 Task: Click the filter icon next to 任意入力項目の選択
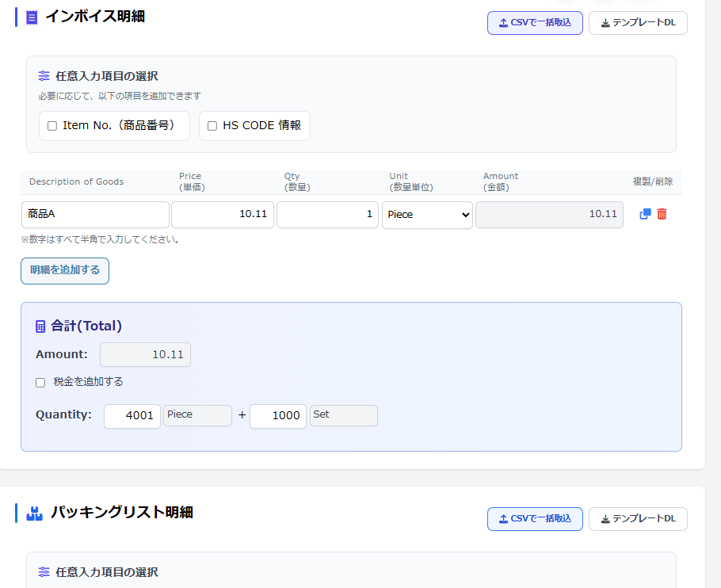click(x=44, y=76)
